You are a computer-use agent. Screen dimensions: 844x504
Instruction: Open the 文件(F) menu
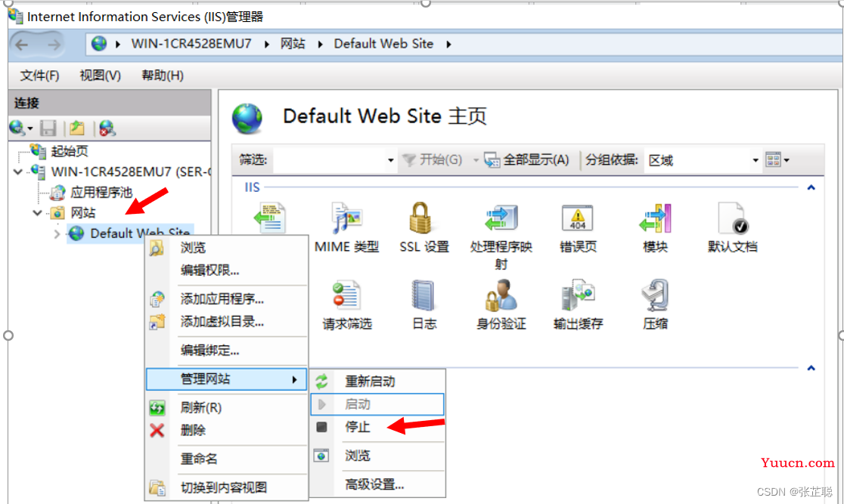point(40,76)
